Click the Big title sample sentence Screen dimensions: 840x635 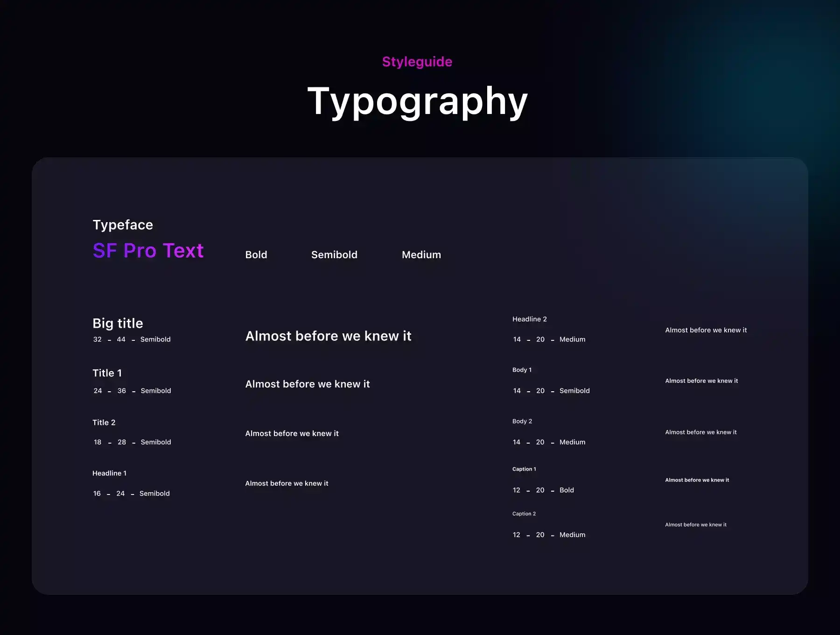point(328,336)
